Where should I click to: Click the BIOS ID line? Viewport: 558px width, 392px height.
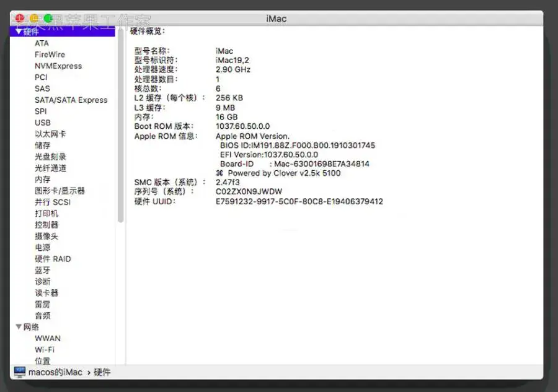[298, 146]
